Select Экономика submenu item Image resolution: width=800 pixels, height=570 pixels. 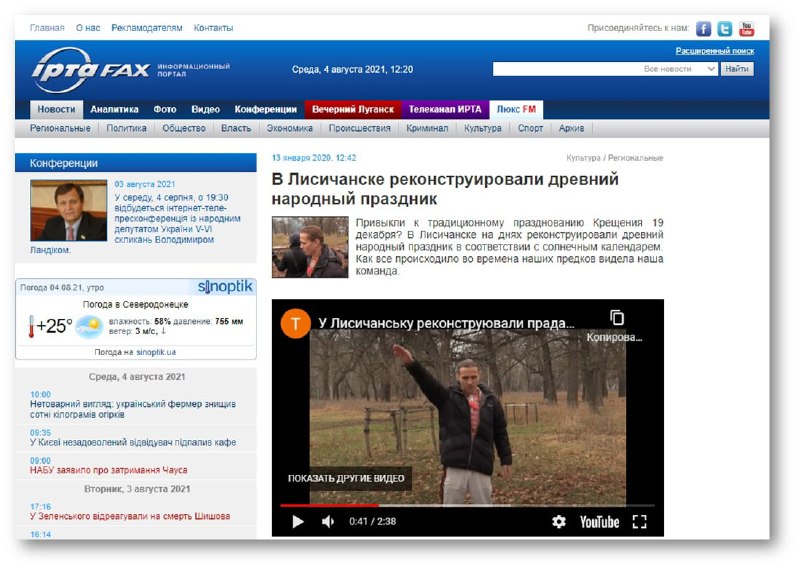tap(290, 129)
